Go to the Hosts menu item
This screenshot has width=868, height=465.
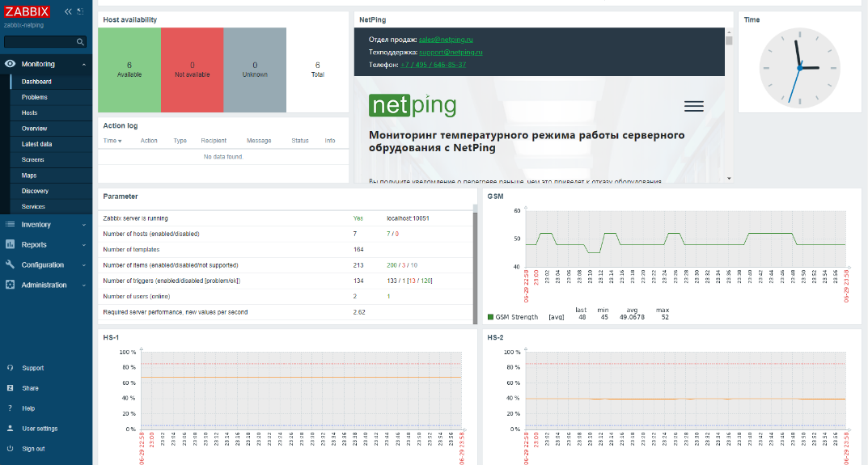(x=29, y=113)
